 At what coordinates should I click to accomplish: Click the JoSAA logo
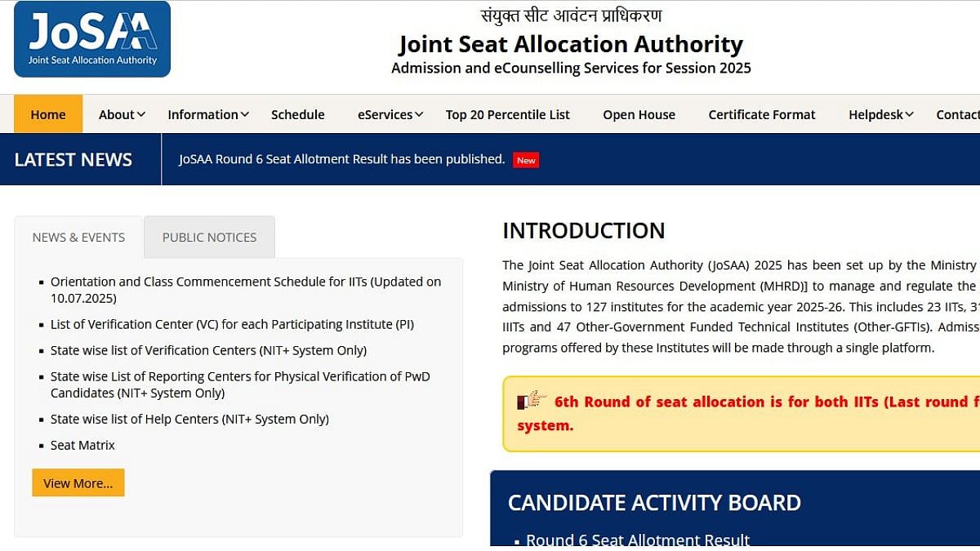tap(92, 39)
